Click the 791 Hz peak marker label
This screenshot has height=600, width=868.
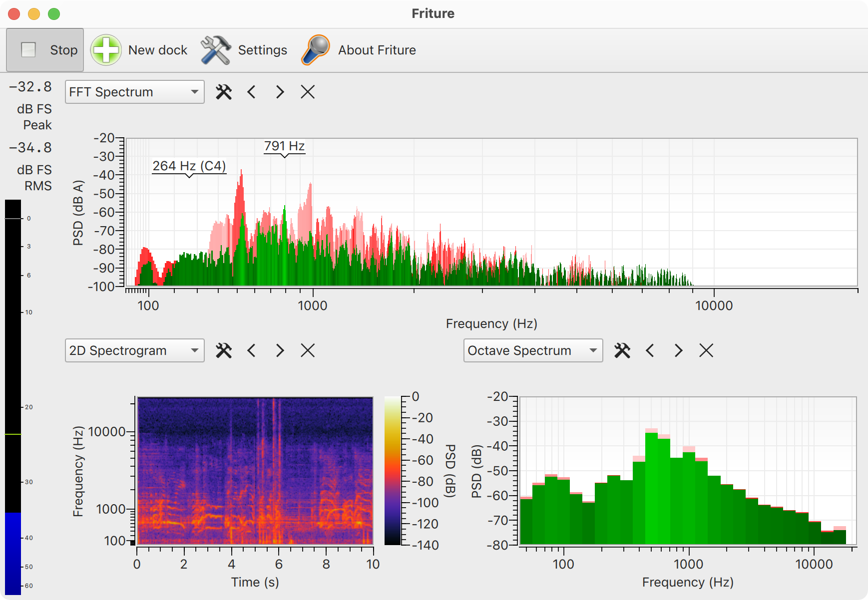click(x=285, y=146)
